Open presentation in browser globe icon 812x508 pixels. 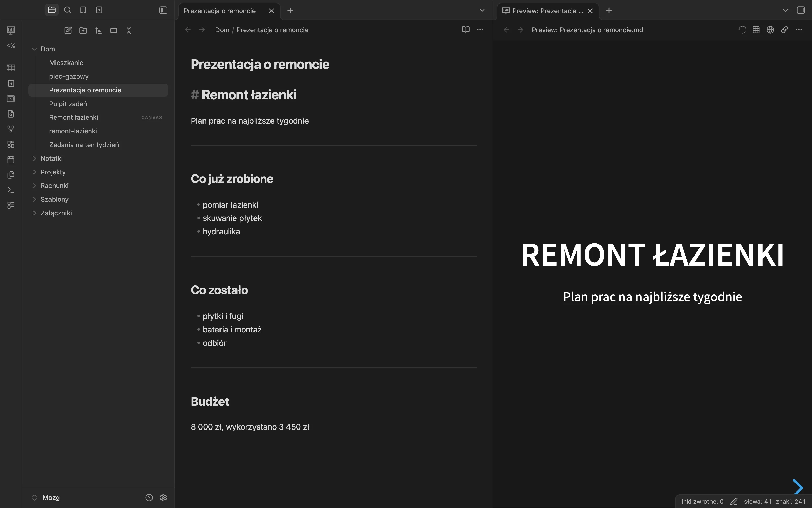(x=770, y=30)
